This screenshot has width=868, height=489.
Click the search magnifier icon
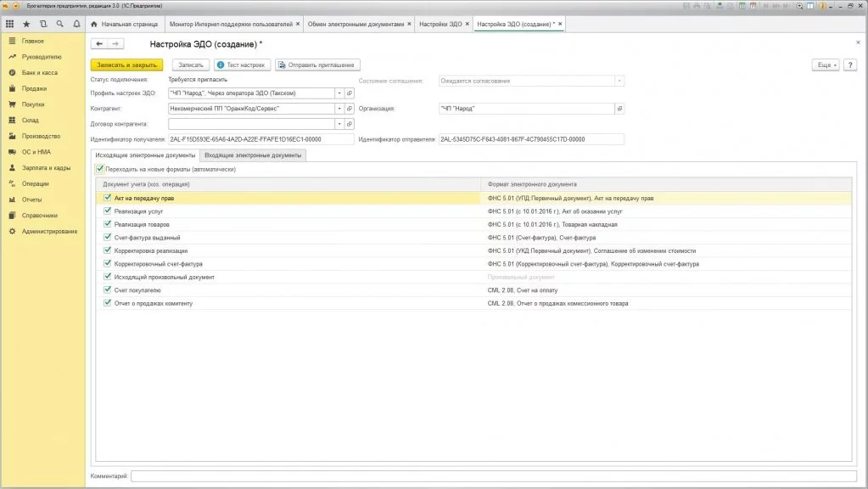(x=60, y=24)
